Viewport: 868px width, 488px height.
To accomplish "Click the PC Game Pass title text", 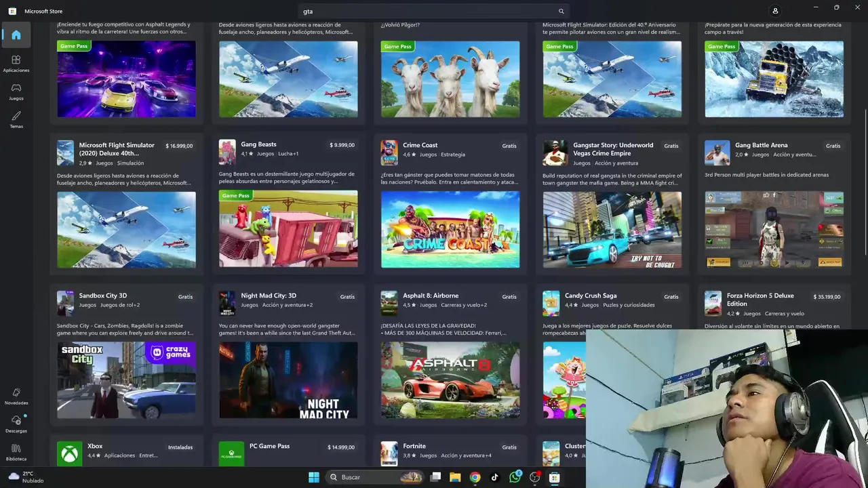I will coord(269,446).
